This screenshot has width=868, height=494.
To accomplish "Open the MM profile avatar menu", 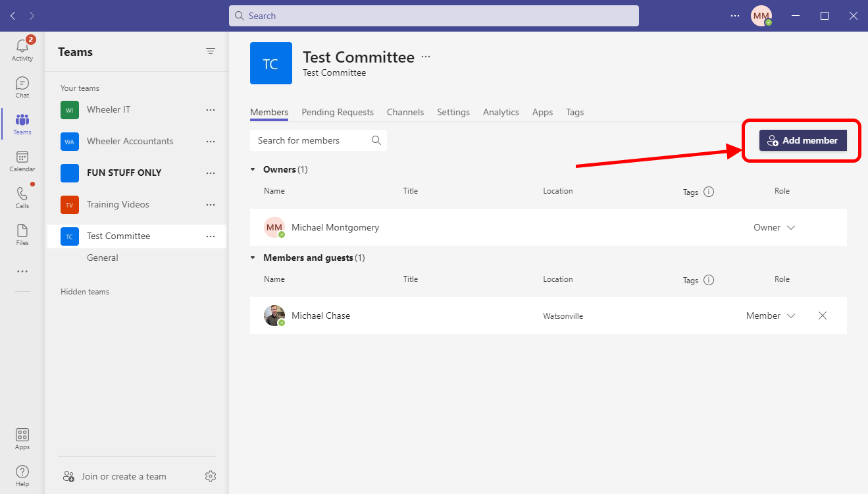I will click(x=761, y=16).
